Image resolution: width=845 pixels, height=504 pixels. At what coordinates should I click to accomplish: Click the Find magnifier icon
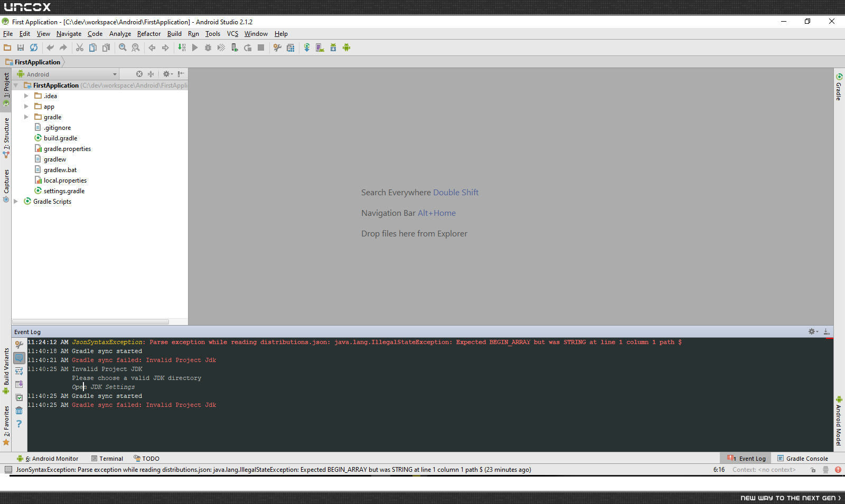coord(123,47)
